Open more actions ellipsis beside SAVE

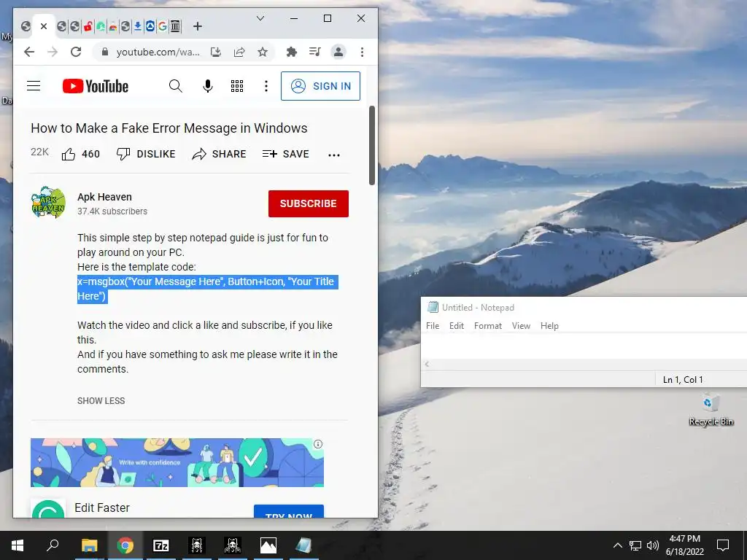334,155
